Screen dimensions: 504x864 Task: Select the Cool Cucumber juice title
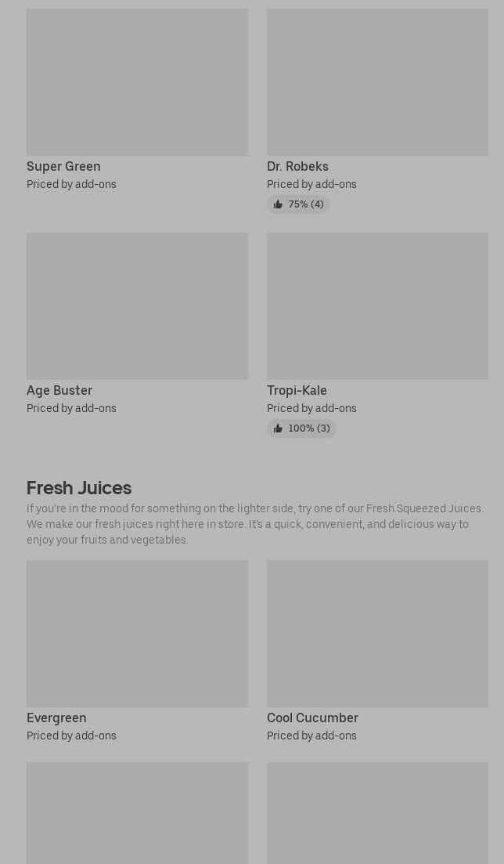point(312,718)
